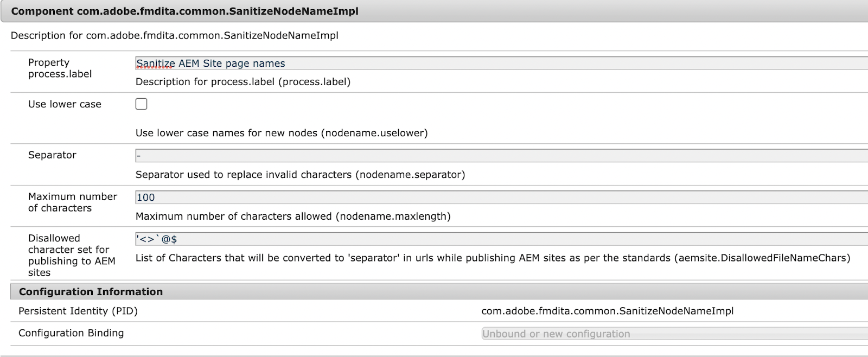868x357 pixels.
Task: Select the 'Property process.label' label
Action: 60,68
